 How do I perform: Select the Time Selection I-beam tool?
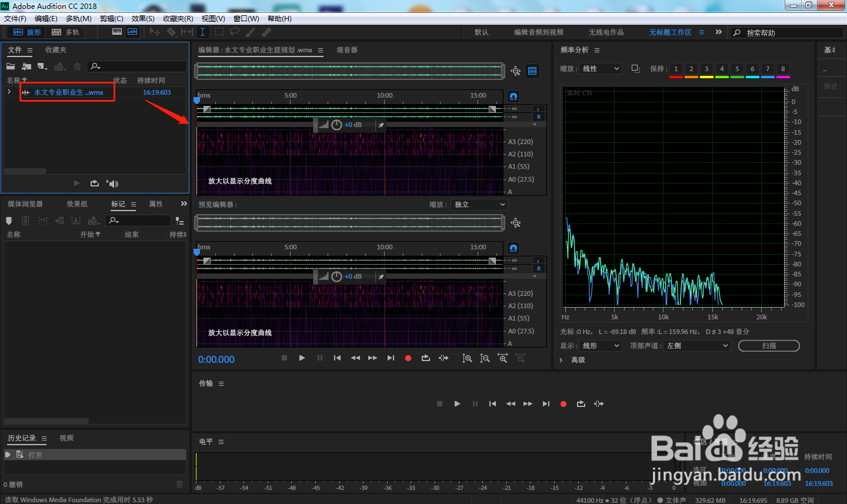click(202, 32)
